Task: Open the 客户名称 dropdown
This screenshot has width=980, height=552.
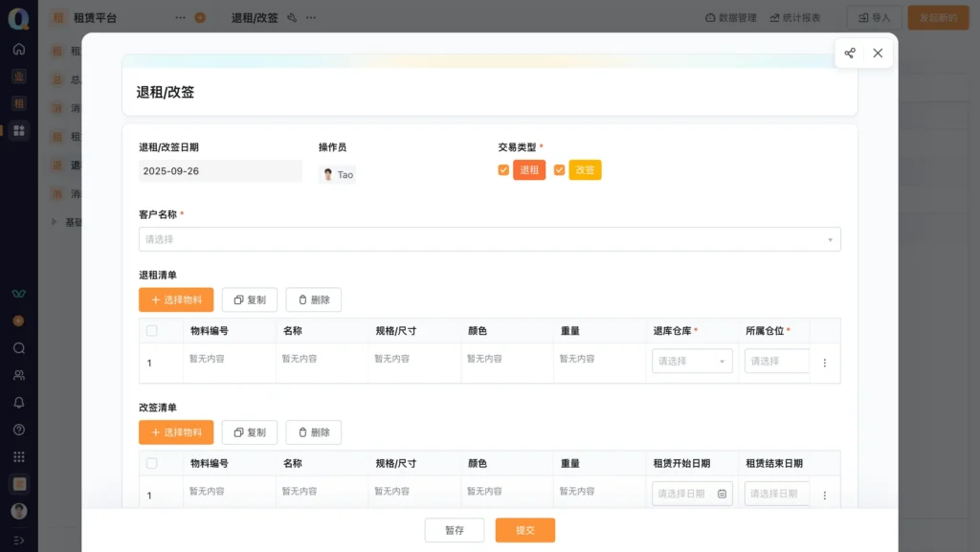Action: click(x=489, y=239)
